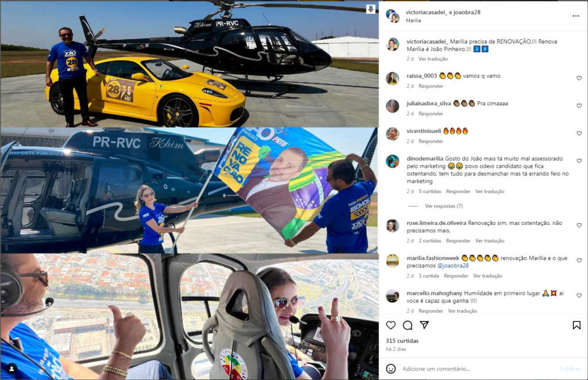
Task: View the 315 curtidas list
Action: [402, 341]
